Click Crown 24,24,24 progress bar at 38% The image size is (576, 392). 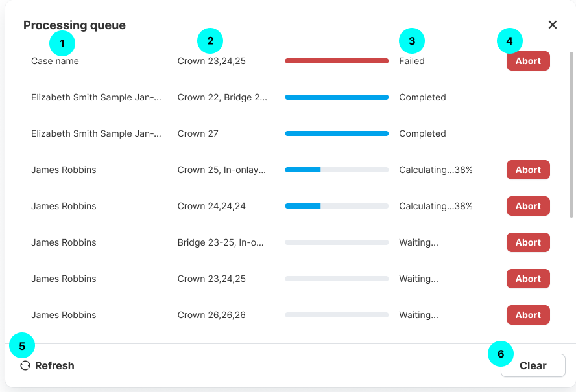pos(337,206)
